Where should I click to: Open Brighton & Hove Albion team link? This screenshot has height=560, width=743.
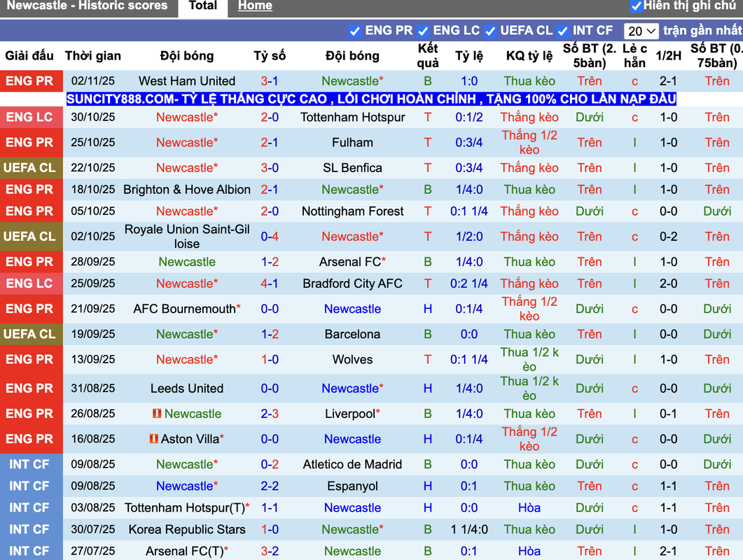coord(187,190)
